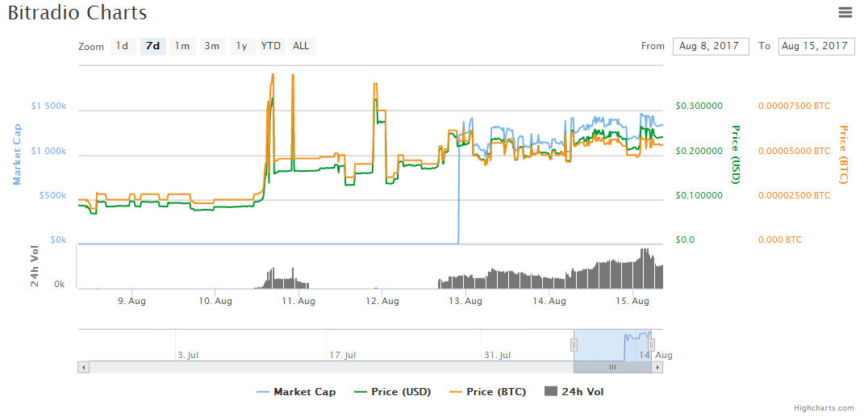
Task: Select the YTD zoom range
Action: point(271,46)
